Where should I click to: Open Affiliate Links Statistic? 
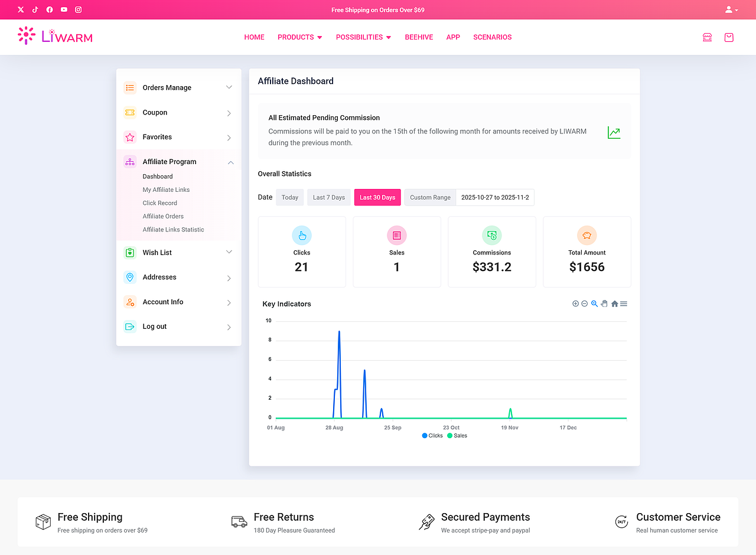pos(173,230)
